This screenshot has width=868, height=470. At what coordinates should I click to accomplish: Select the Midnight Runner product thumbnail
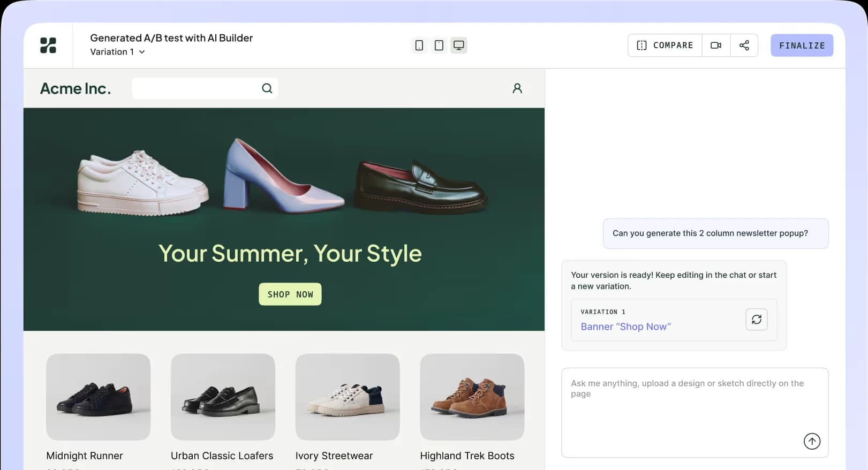pos(99,397)
